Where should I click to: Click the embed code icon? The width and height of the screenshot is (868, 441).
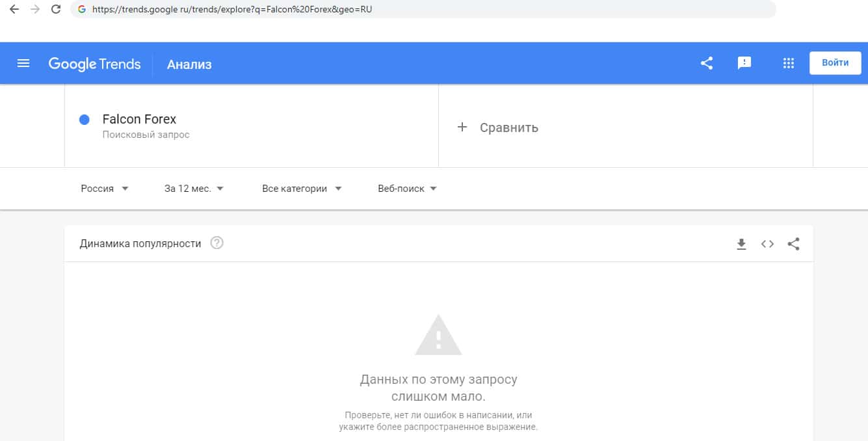(x=767, y=245)
